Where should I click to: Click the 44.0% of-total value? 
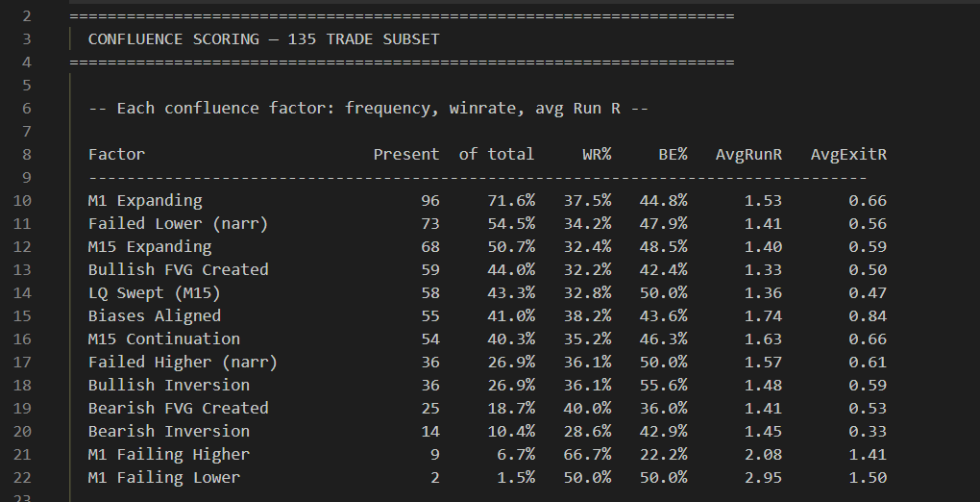point(511,270)
